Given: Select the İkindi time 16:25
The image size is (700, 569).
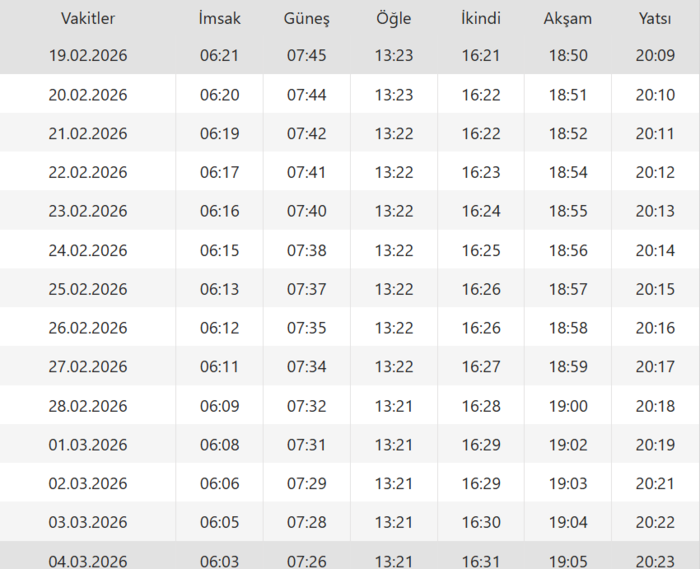Looking at the screenshot, I should [481, 250].
